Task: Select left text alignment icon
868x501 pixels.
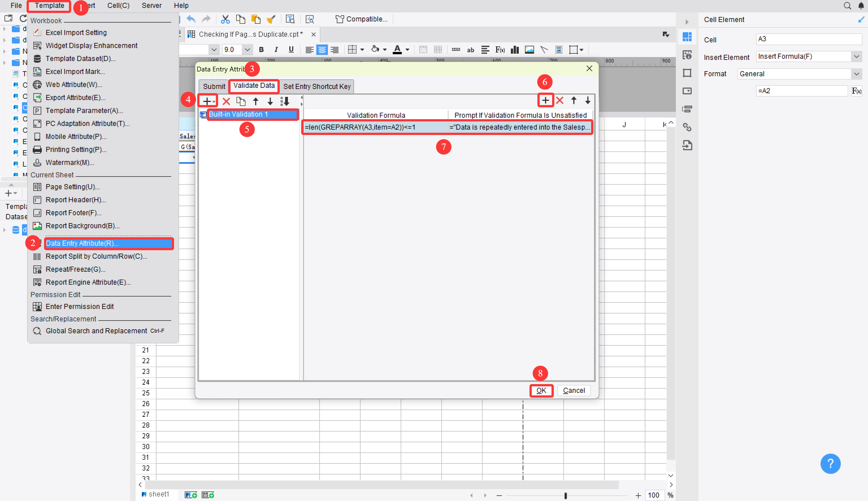Action: click(309, 50)
